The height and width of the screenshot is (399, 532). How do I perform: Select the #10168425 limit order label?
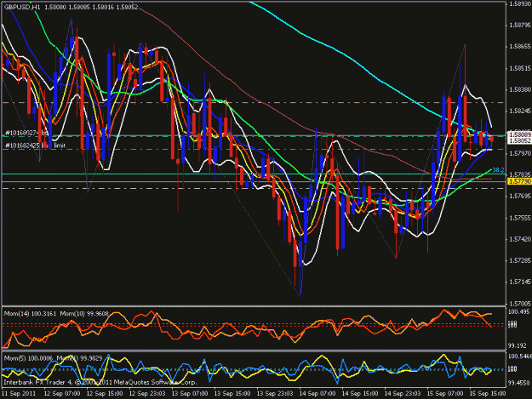(35, 145)
